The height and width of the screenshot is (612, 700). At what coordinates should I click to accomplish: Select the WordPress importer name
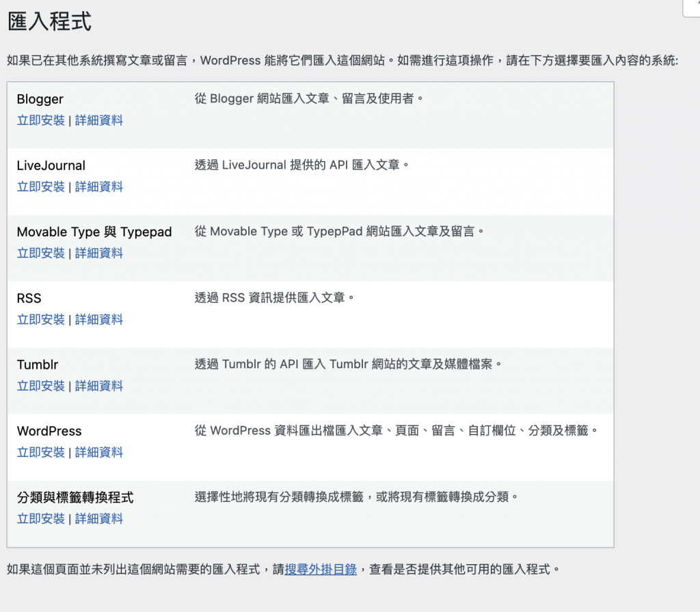tap(49, 432)
